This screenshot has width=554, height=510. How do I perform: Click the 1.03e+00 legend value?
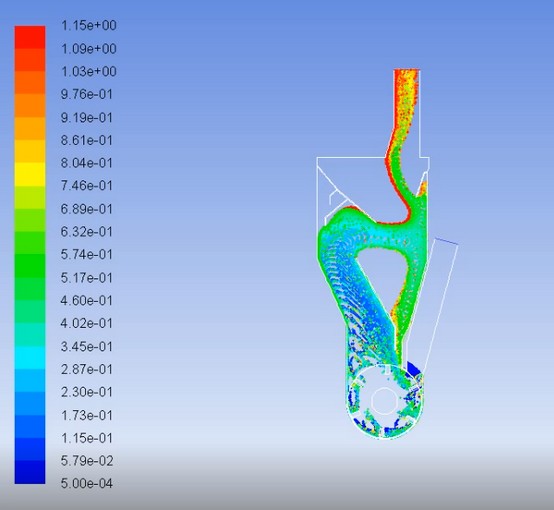(89, 72)
